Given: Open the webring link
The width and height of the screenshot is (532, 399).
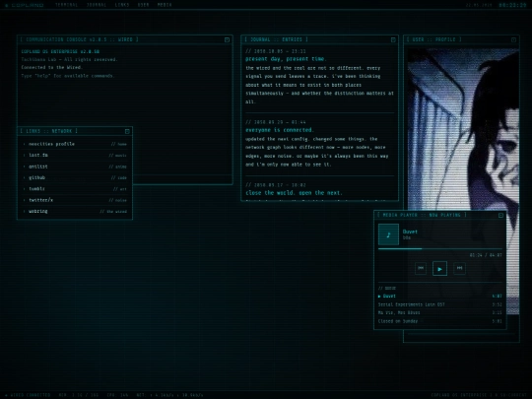Looking at the screenshot, I should coord(75,211).
